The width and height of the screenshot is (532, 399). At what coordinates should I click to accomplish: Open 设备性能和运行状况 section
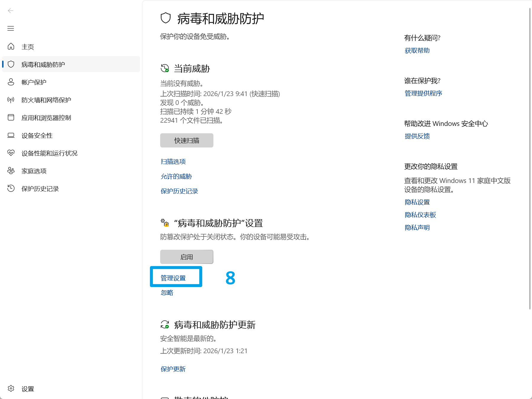71,153
